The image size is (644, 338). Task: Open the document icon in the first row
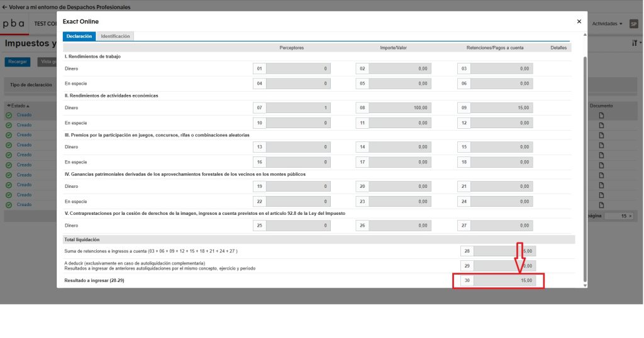point(601,116)
